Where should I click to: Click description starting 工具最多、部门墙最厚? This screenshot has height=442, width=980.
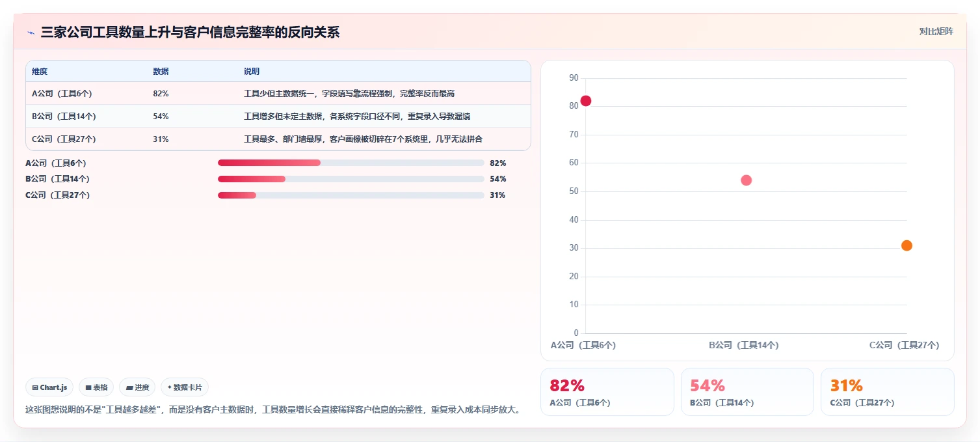pos(363,139)
